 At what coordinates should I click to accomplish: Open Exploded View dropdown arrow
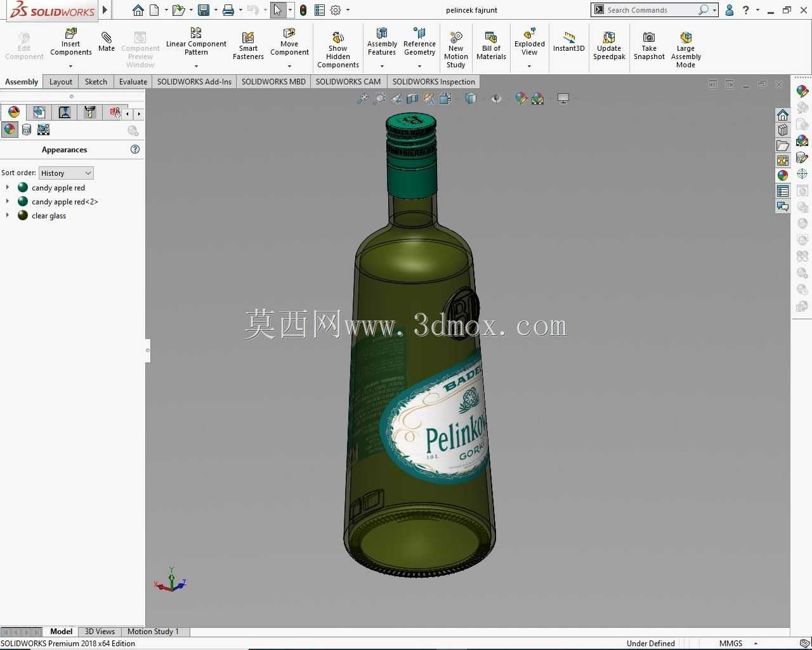click(x=530, y=66)
